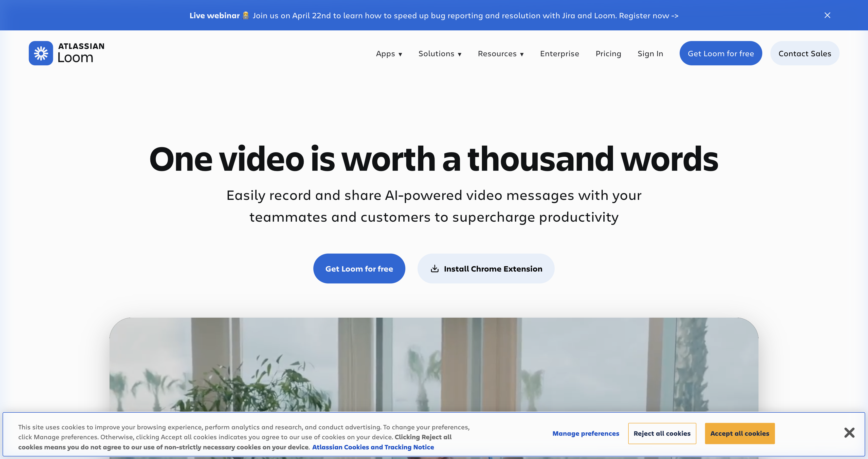This screenshot has width=868, height=459.
Task: Click header Get Loom for free button
Action: (x=720, y=53)
